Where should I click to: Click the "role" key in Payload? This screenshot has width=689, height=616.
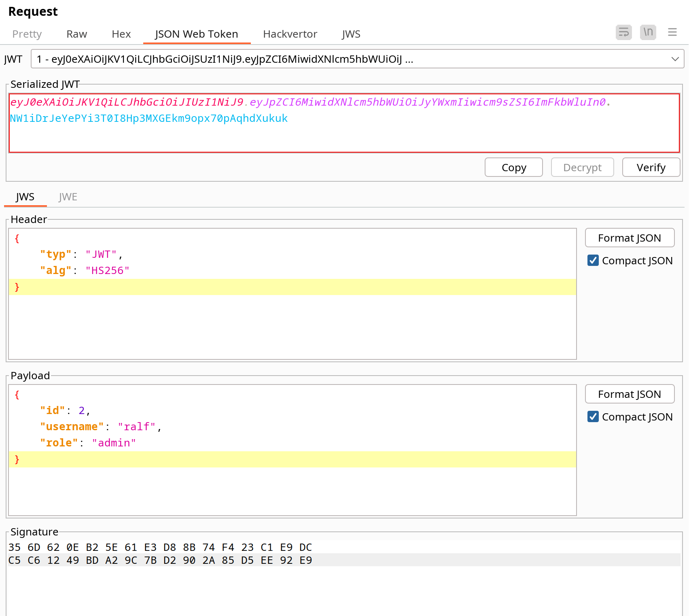coord(59,443)
